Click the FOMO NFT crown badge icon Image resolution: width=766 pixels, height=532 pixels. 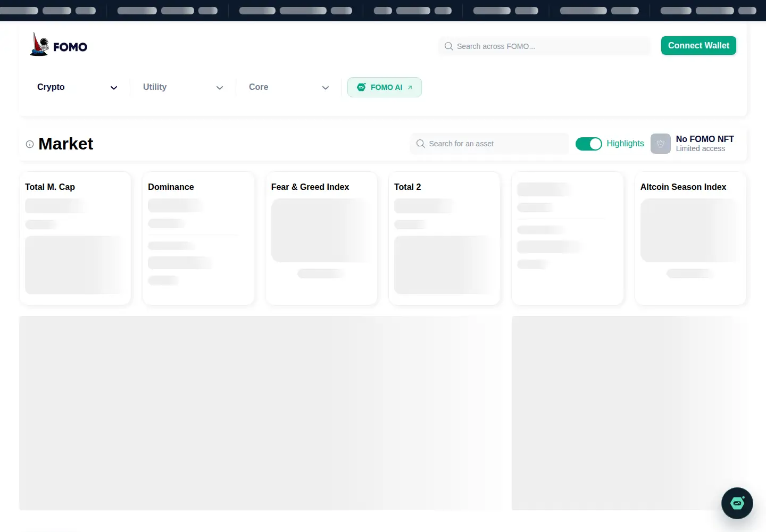tap(661, 144)
